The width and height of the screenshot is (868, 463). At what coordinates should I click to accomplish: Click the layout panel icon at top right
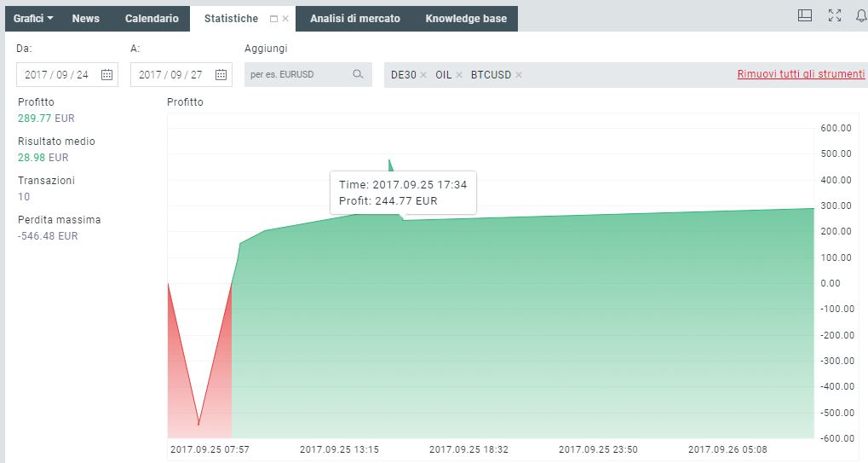coord(805,15)
